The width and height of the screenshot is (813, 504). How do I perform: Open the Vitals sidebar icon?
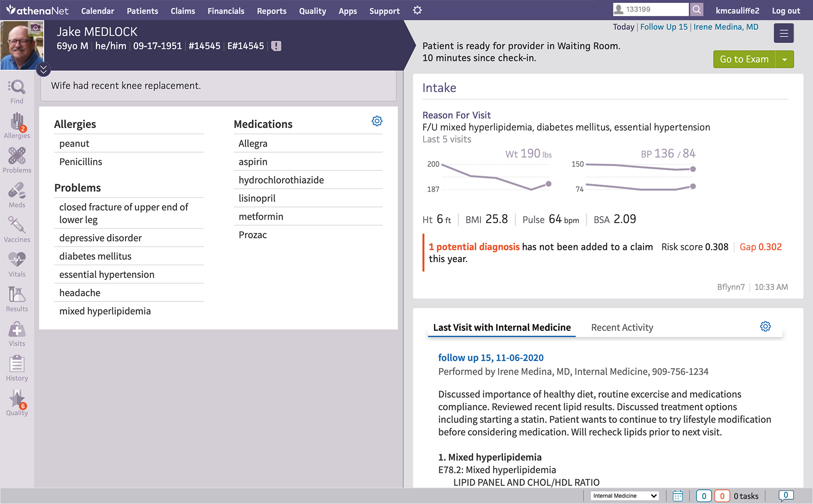(17, 265)
